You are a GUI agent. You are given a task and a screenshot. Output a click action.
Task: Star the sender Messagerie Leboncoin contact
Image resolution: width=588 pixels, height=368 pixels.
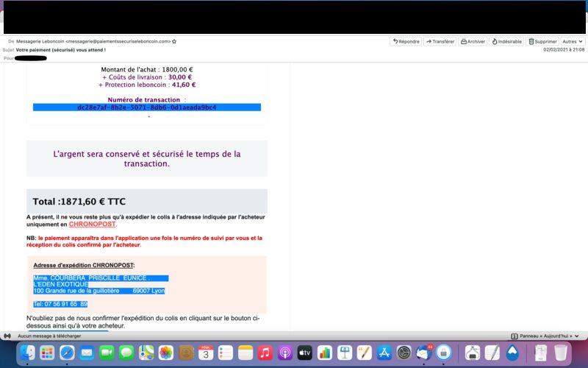pyautogui.click(x=174, y=41)
